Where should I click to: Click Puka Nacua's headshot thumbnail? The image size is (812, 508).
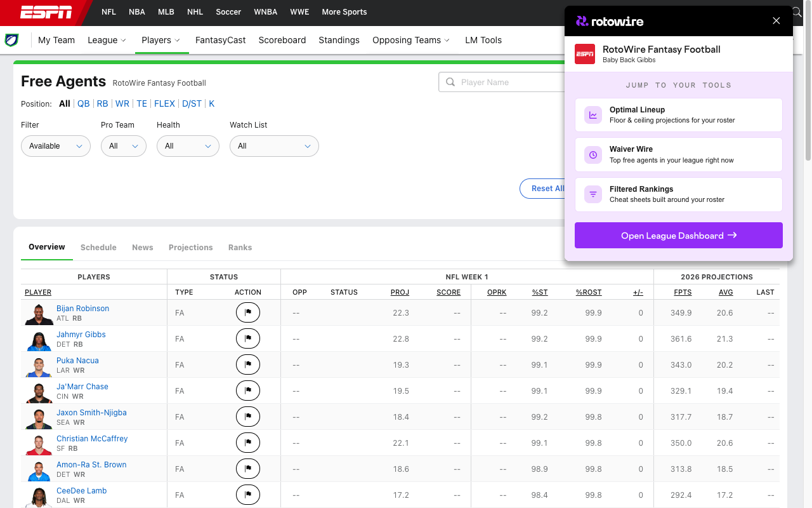pyautogui.click(x=39, y=366)
